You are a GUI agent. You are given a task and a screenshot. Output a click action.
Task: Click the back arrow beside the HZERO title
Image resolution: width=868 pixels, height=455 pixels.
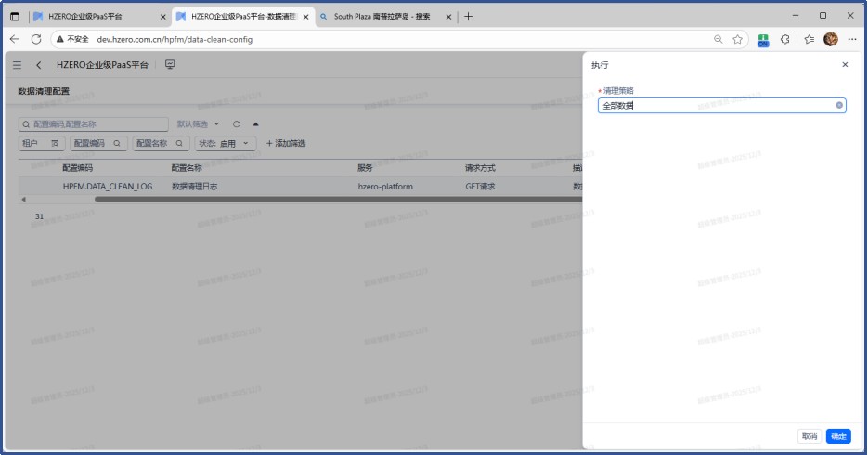pos(39,65)
